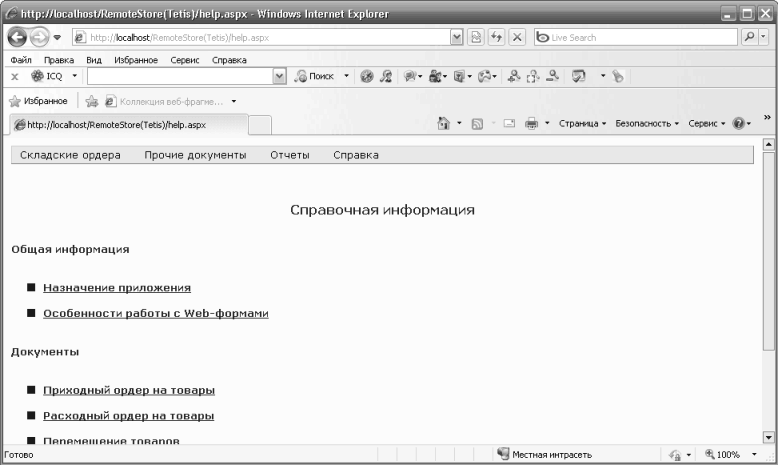Open the search provider options dropdown
The image size is (778, 465).
[x=764, y=37]
